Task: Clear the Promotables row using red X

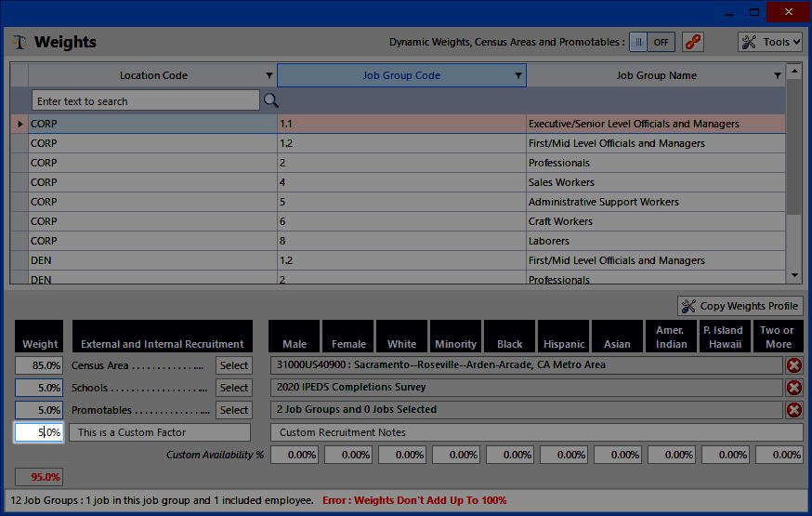Action: tap(794, 410)
